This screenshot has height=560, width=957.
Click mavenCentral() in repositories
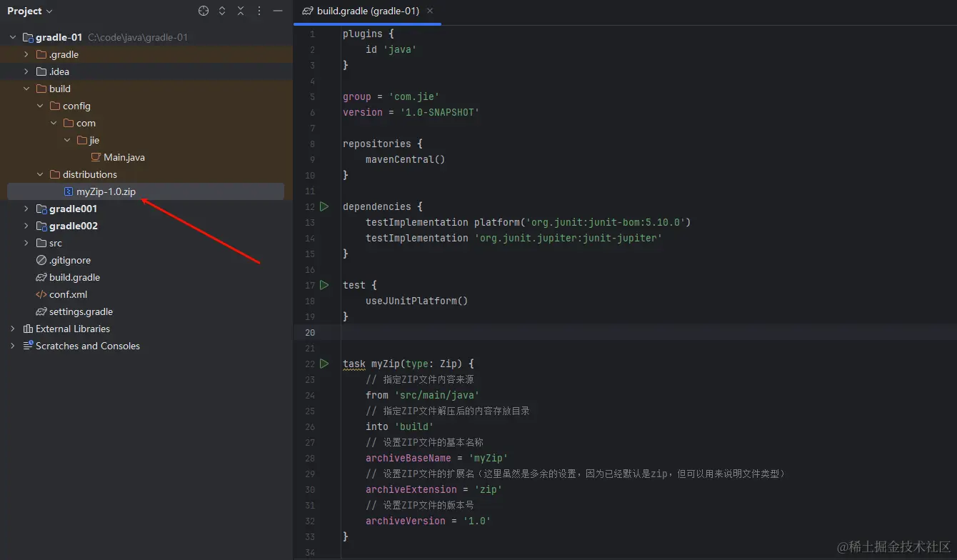coord(406,159)
